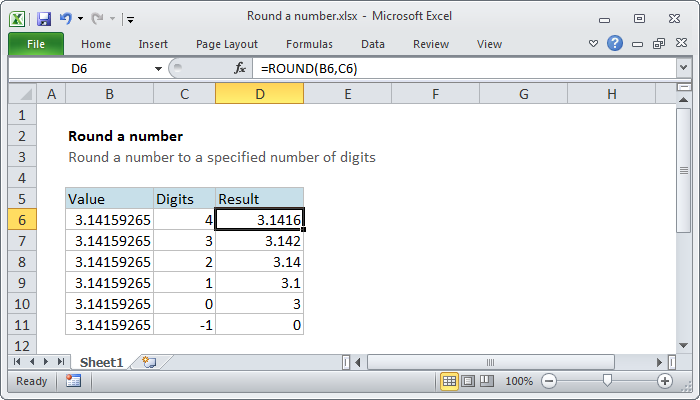Open the Name Box dropdown arrow
700x400 pixels.
[158, 68]
